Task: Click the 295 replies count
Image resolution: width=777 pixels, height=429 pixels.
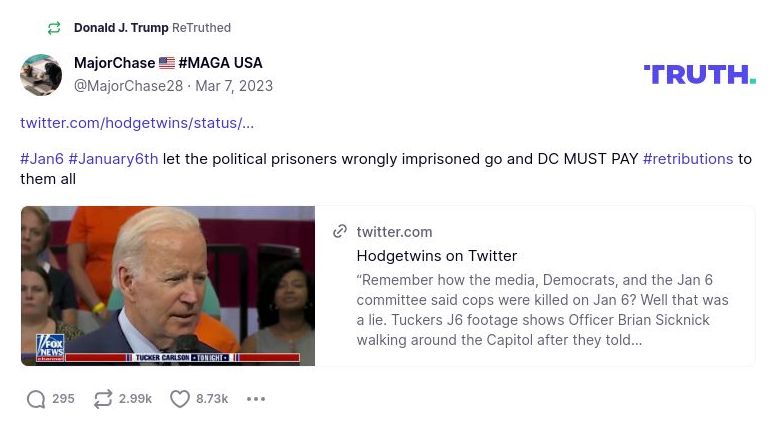Action: coord(63,399)
